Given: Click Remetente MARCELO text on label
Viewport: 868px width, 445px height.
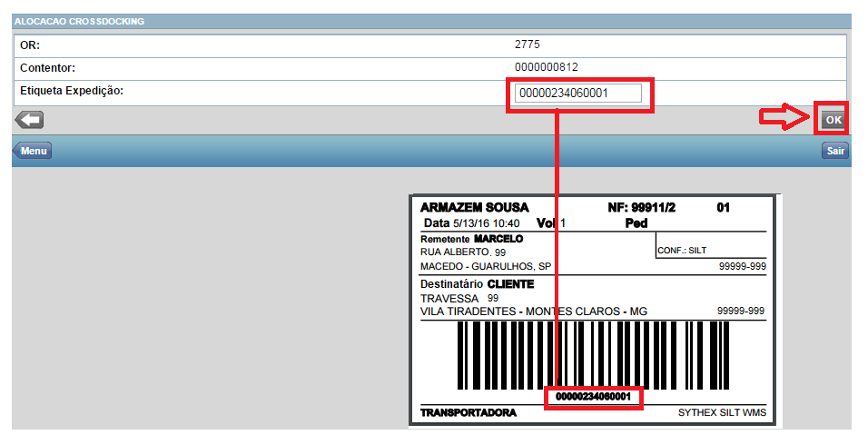Looking at the screenshot, I should pos(471,239).
